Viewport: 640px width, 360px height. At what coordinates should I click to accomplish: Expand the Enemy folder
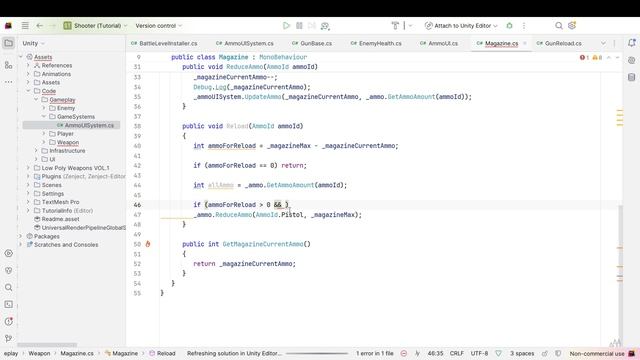44,108
